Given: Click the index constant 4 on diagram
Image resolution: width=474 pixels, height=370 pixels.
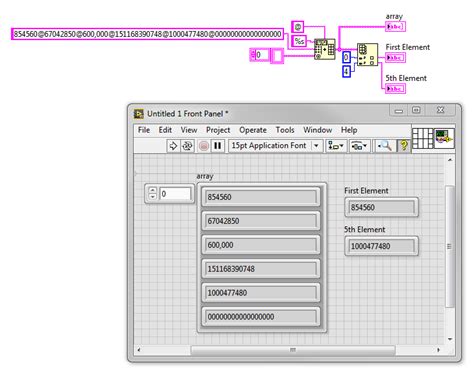Looking at the screenshot, I should point(347,71).
